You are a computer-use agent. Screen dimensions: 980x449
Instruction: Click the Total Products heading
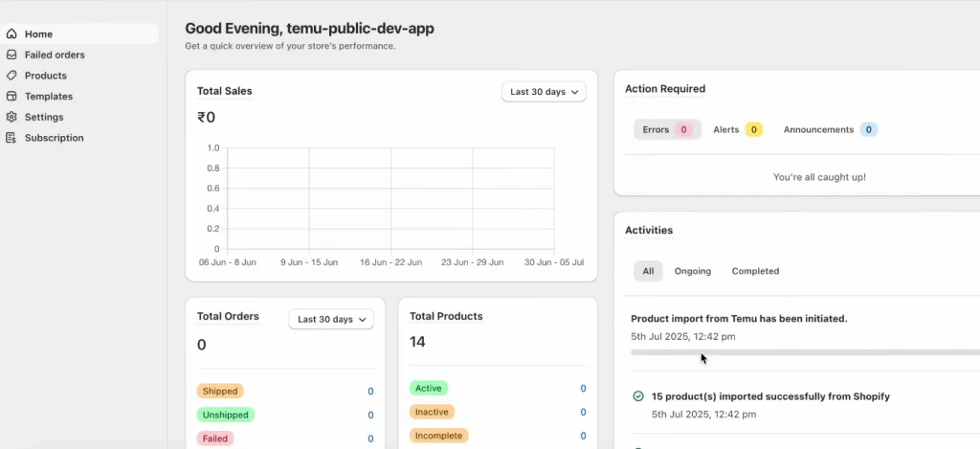[446, 316]
